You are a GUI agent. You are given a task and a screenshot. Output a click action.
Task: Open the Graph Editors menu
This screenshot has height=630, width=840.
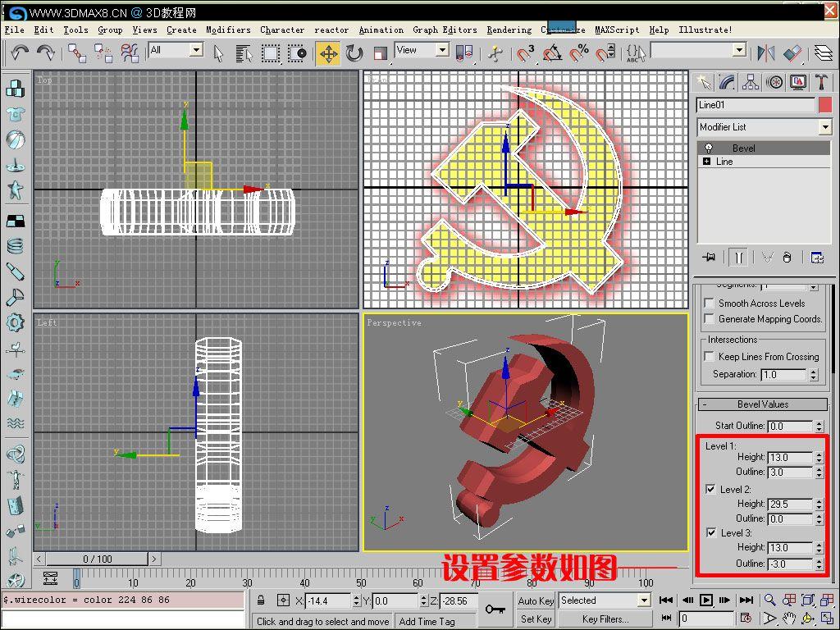[x=445, y=30]
